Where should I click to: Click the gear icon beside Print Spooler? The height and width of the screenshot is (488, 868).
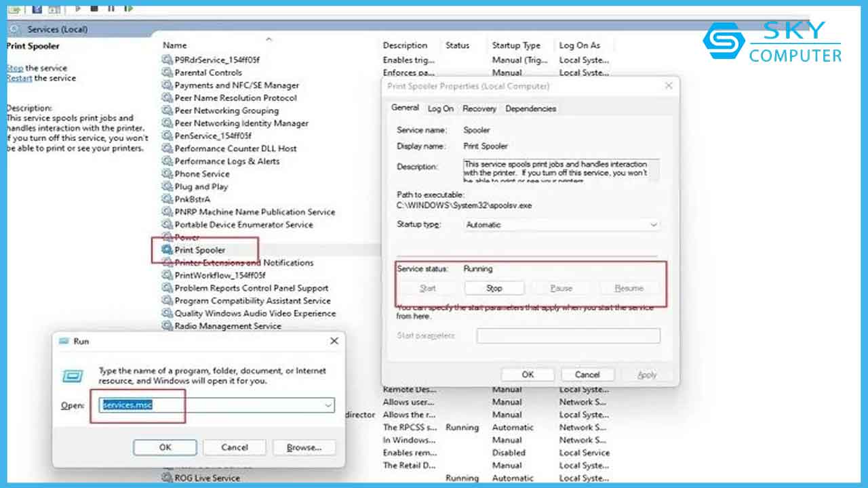[x=167, y=250]
